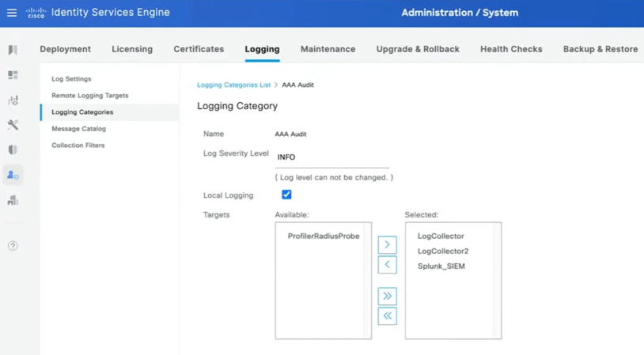This screenshot has height=355, width=644.
Task: Open the Context Visibility sidebar icon
Action: tap(13, 100)
